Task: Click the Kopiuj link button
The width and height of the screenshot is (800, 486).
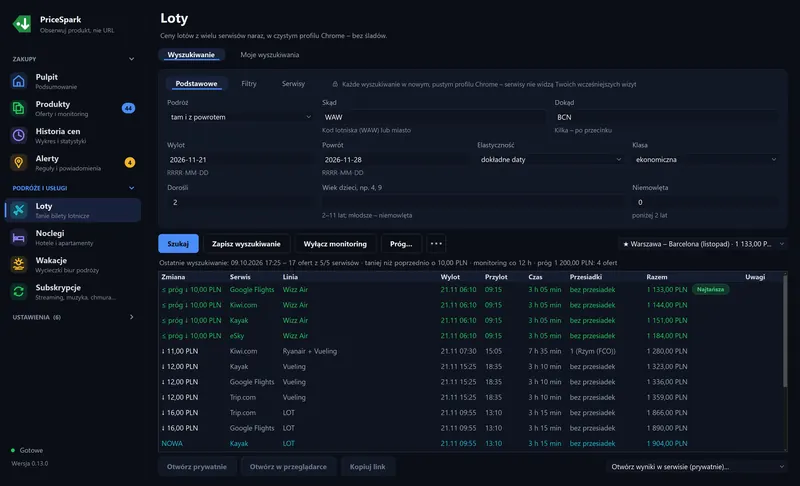Action: [367, 467]
